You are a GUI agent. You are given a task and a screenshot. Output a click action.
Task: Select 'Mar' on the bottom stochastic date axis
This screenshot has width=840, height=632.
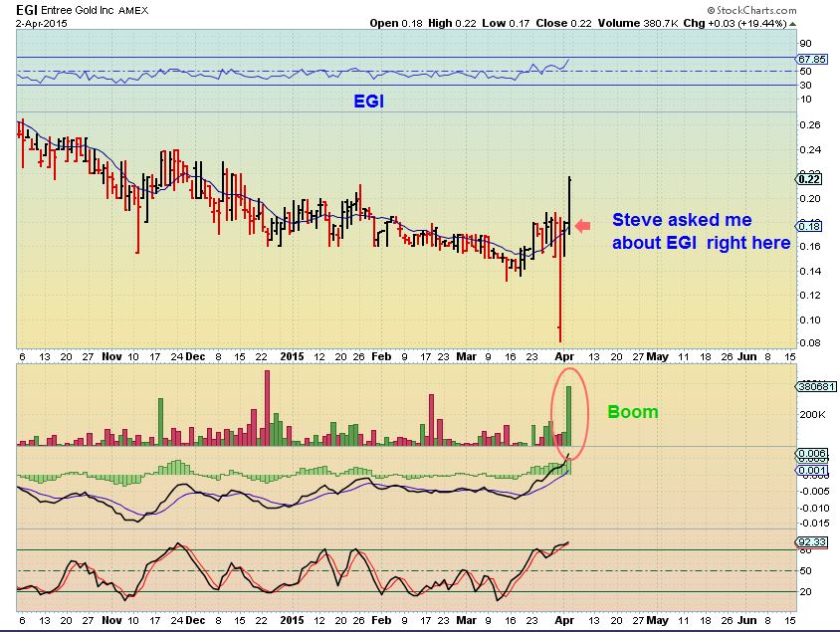tap(466, 620)
